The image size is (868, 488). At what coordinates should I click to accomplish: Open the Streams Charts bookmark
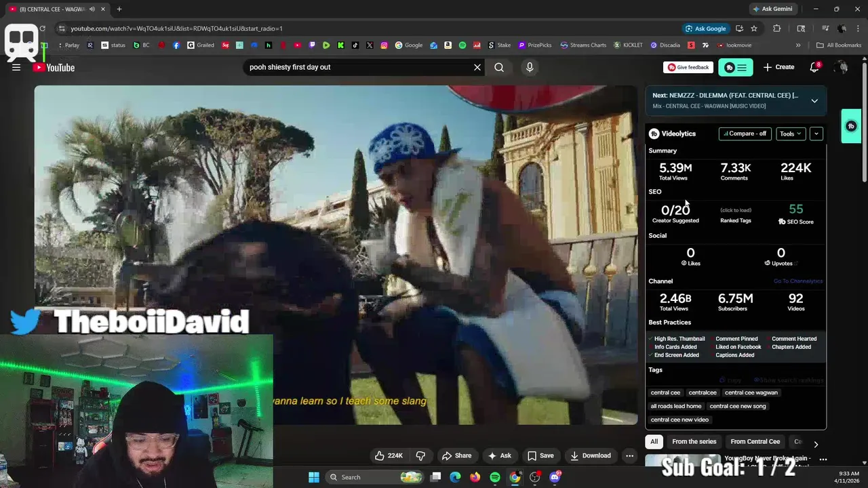pyautogui.click(x=583, y=45)
